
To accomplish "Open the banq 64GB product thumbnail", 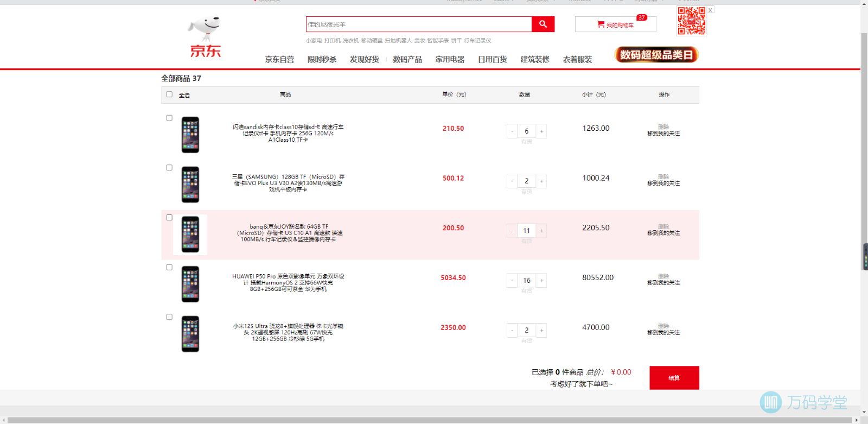I will coord(190,235).
